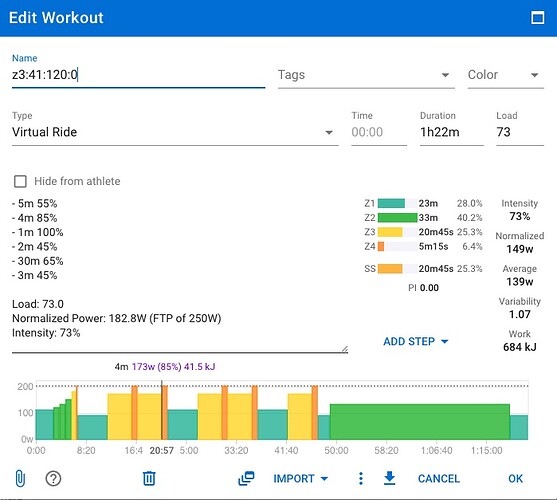Click the '- 4m 85%' step line
Image resolution: width=557 pixels, height=500 pixels.
34,218
